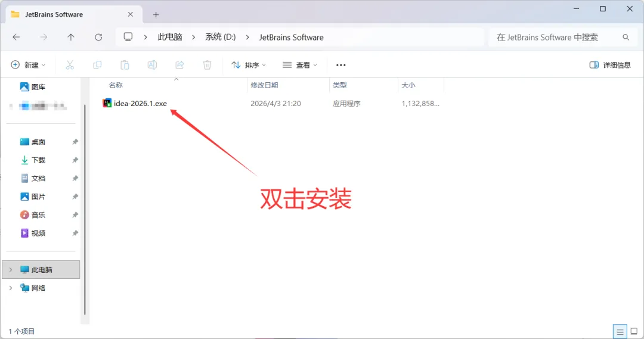Switch to details list view icon
Viewport: 644px width, 339px height.
tap(620, 331)
